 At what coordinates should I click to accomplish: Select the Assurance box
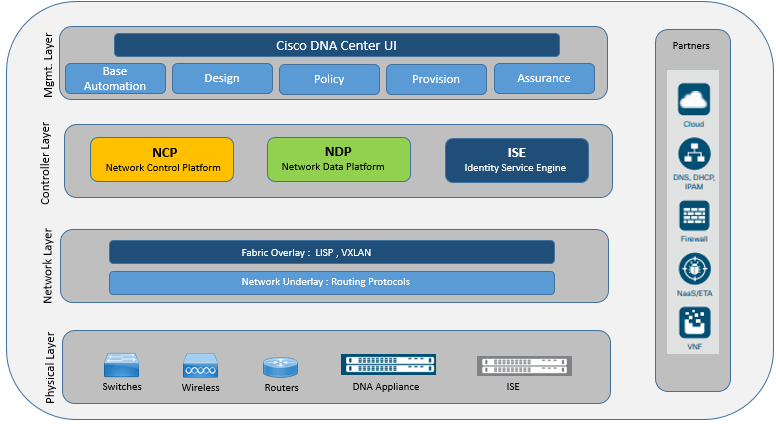click(x=544, y=78)
